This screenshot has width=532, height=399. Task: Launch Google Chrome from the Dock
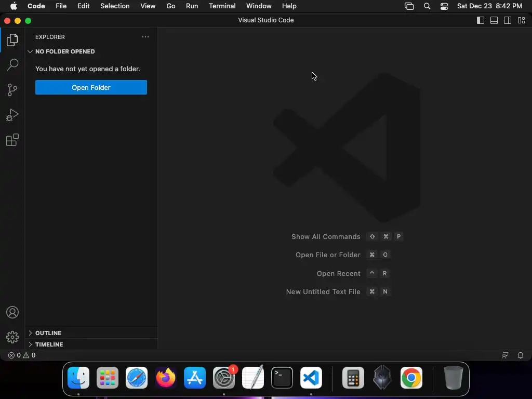point(411,378)
